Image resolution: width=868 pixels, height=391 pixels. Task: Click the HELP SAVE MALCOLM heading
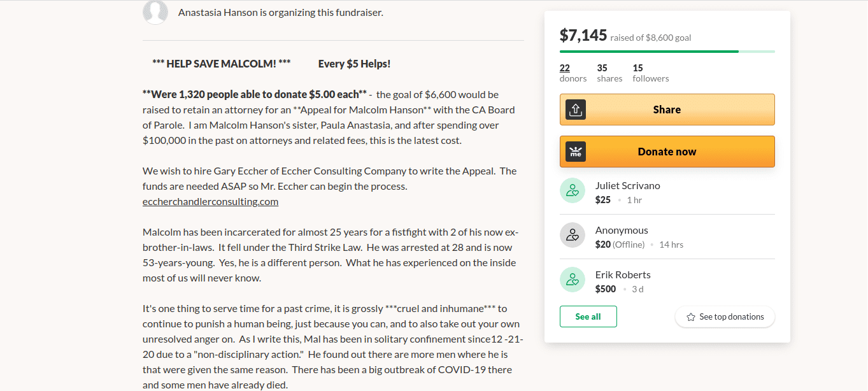(x=221, y=64)
